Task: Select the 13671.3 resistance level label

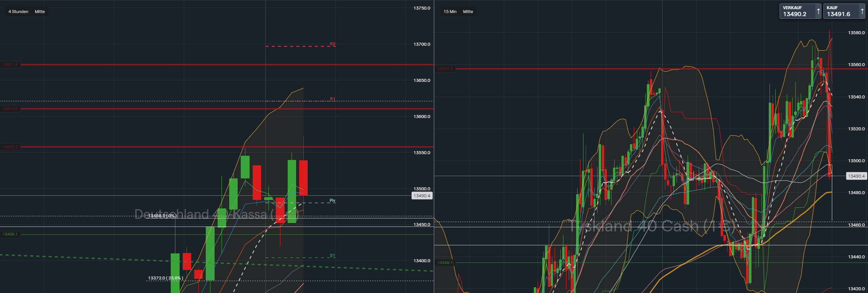Action: [10, 65]
